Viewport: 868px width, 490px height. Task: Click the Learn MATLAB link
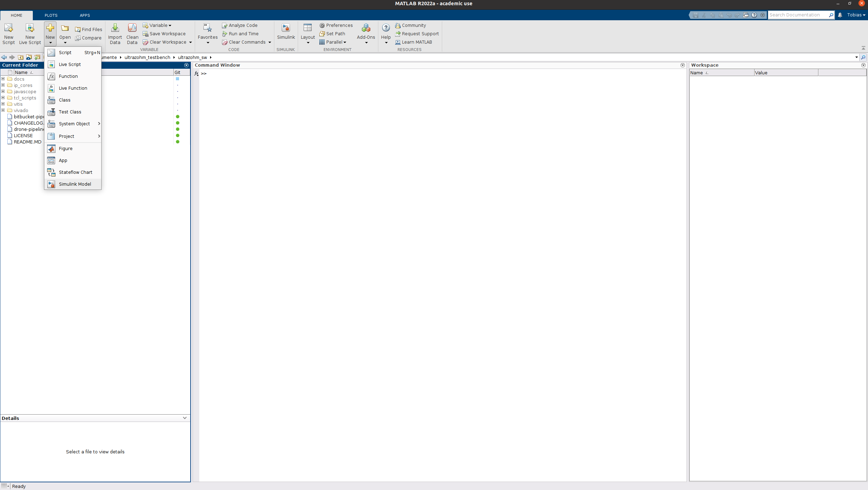pos(416,42)
